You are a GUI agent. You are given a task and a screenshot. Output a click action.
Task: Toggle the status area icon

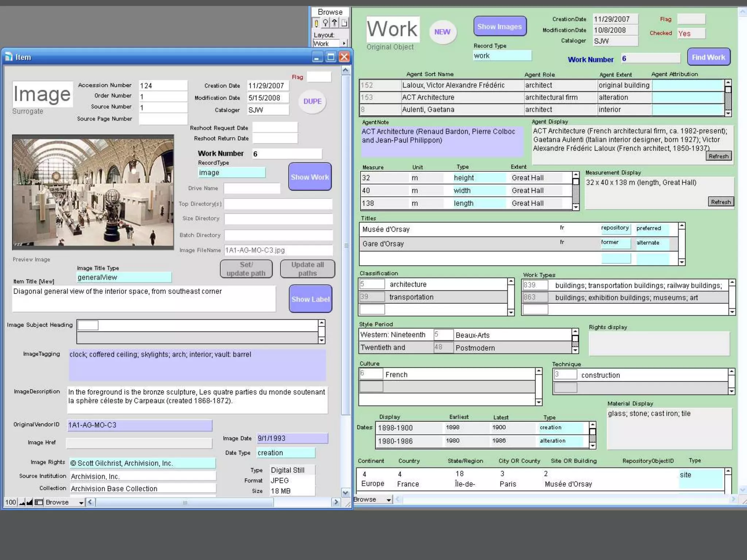(38, 502)
